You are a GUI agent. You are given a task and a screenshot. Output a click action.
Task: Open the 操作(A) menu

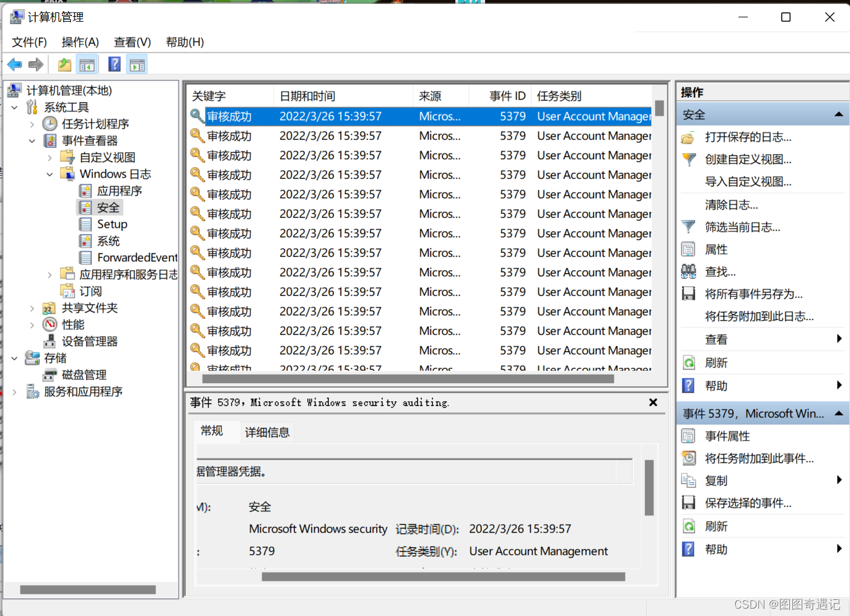pyautogui.click(x=81, y=42)
